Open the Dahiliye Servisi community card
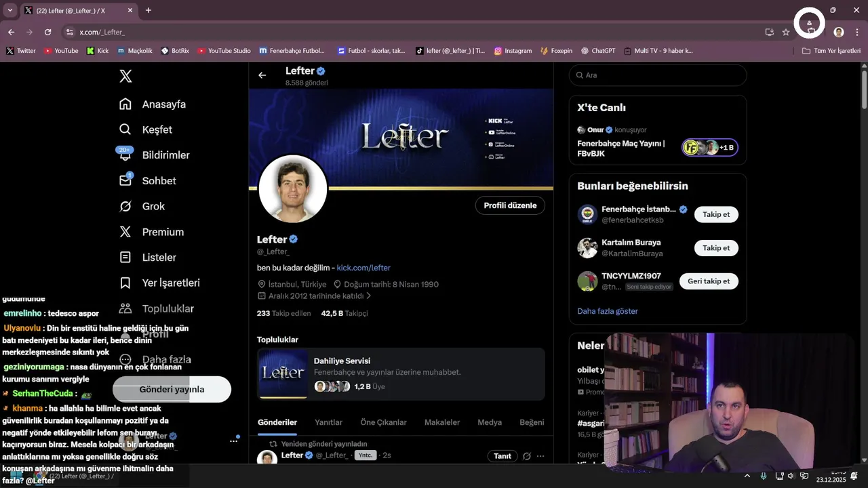This screenshot has width=868, height=488. point(401,374)
